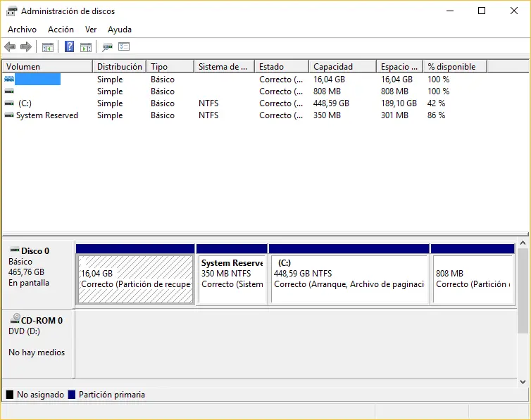This screenshot has width=531, height=420.
Task: Click the Disco 0 disk icon
Action: click(x=15, y=250)
